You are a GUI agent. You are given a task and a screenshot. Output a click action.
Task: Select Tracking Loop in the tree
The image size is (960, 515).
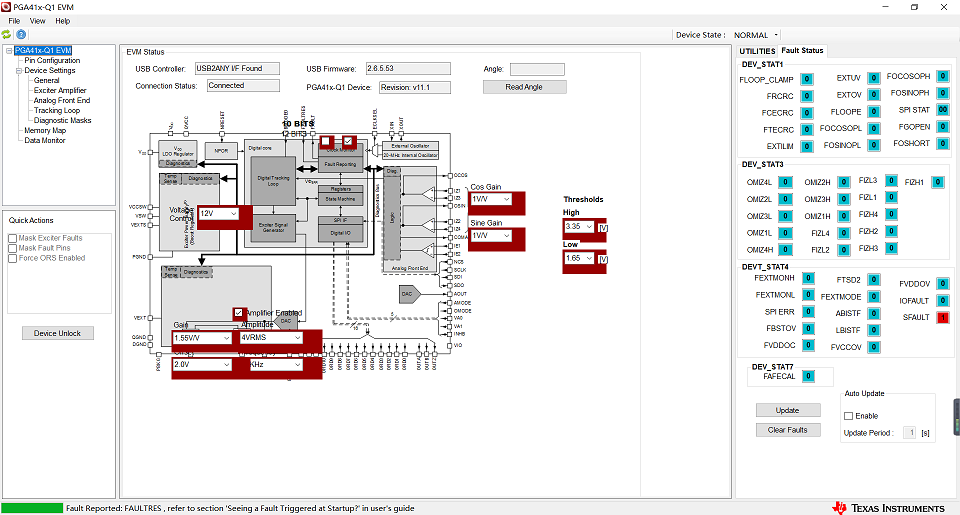coord(57,110)
